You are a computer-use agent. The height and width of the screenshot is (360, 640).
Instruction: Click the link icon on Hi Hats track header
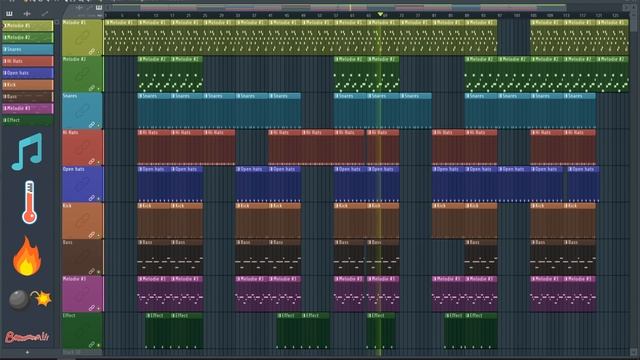[x=92, y=162]
